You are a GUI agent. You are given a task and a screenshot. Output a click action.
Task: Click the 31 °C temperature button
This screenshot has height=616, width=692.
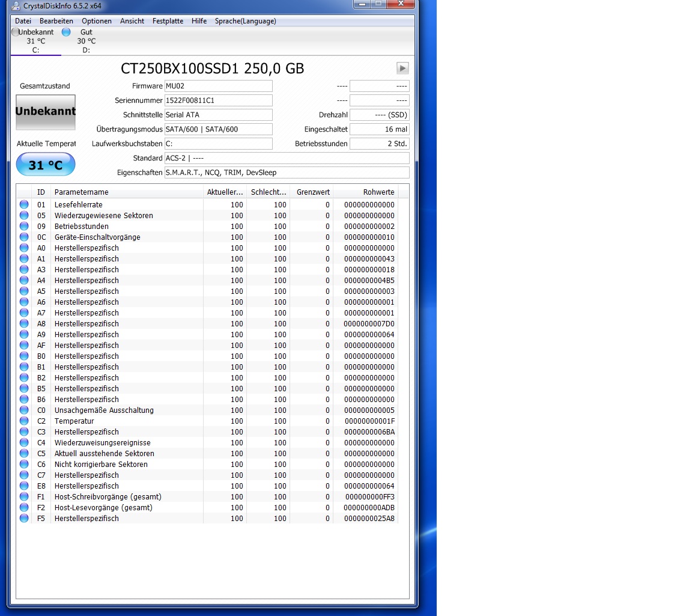(x=46, y=165)
